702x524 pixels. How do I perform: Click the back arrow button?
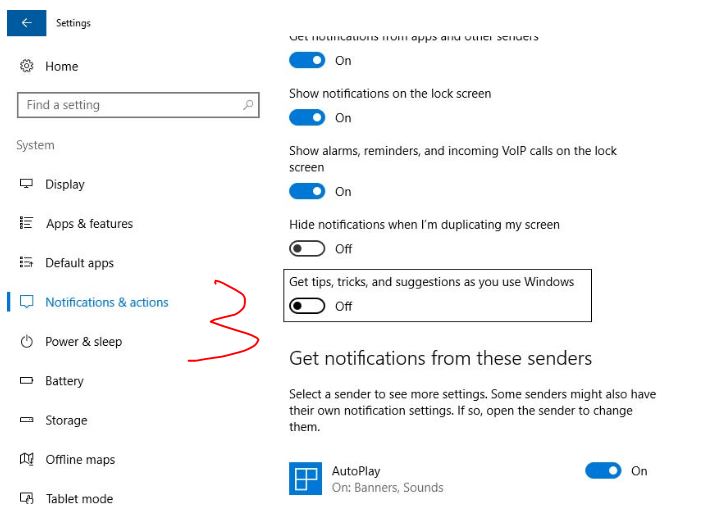click(x=26, y=23)
